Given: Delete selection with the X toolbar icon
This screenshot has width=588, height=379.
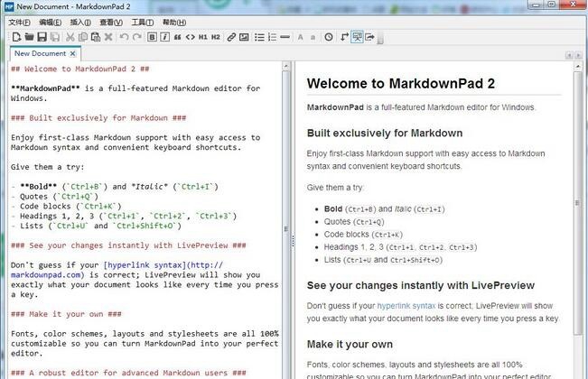Looking at the screenshot, I should click(108, 37).
